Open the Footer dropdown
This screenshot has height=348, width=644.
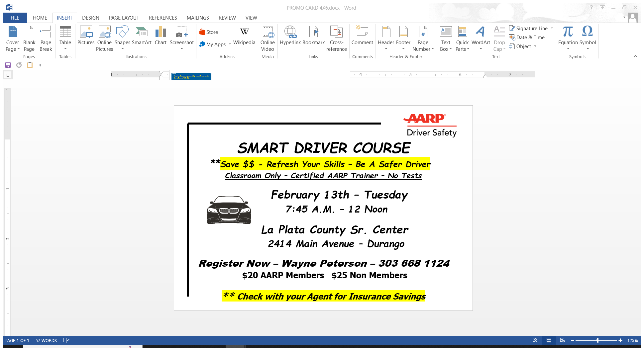point(403,39)
